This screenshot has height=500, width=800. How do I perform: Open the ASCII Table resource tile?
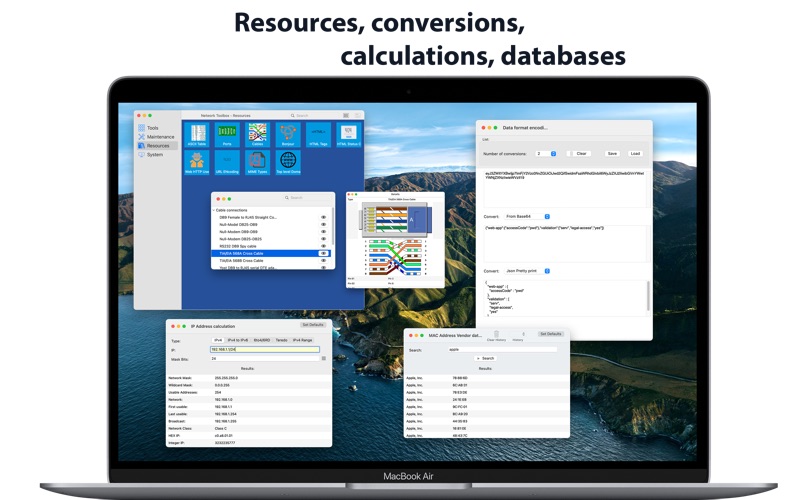coord(197,135)
